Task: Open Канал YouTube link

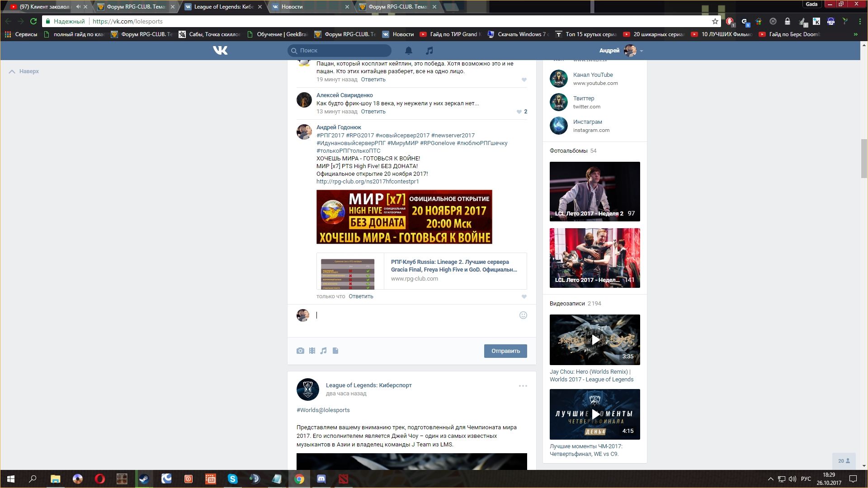Action: coord(593,75)
